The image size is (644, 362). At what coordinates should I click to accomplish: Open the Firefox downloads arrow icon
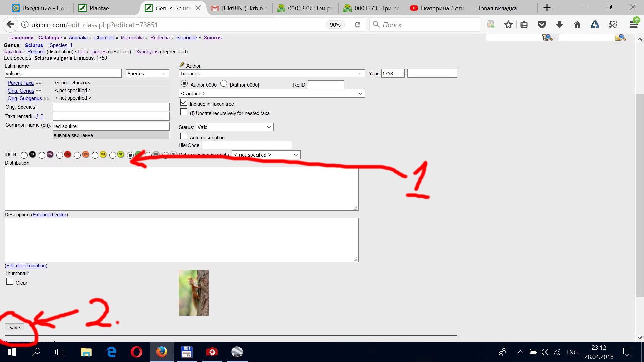[559, 25]
